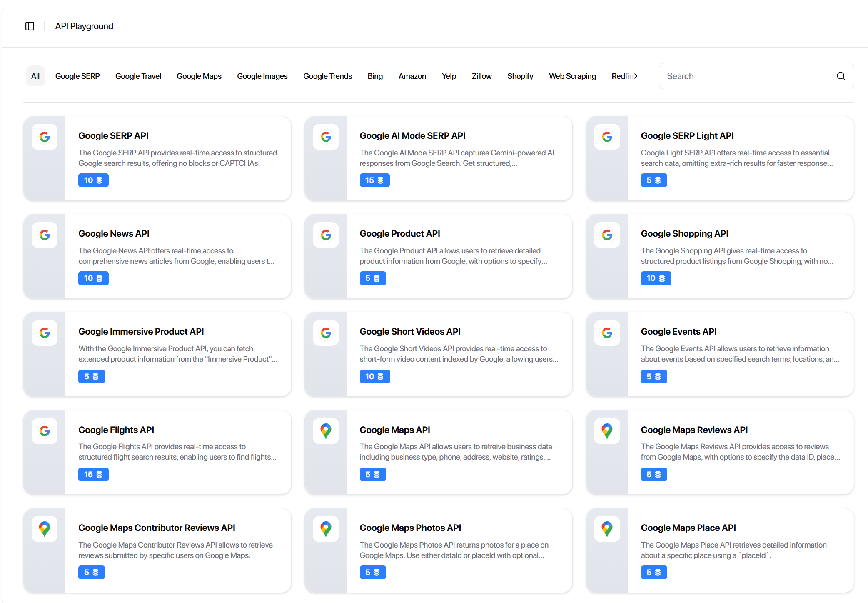Select the Zillow filter tab
Viewport: 868px width, 603px height.
[481, 76]
